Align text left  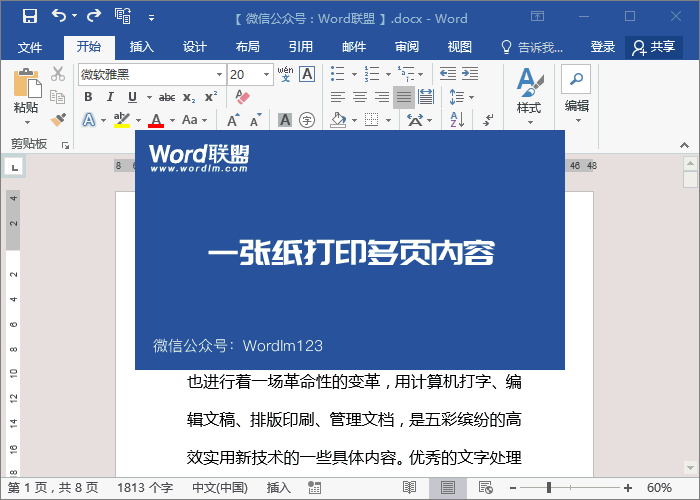(x=338, y=97)
